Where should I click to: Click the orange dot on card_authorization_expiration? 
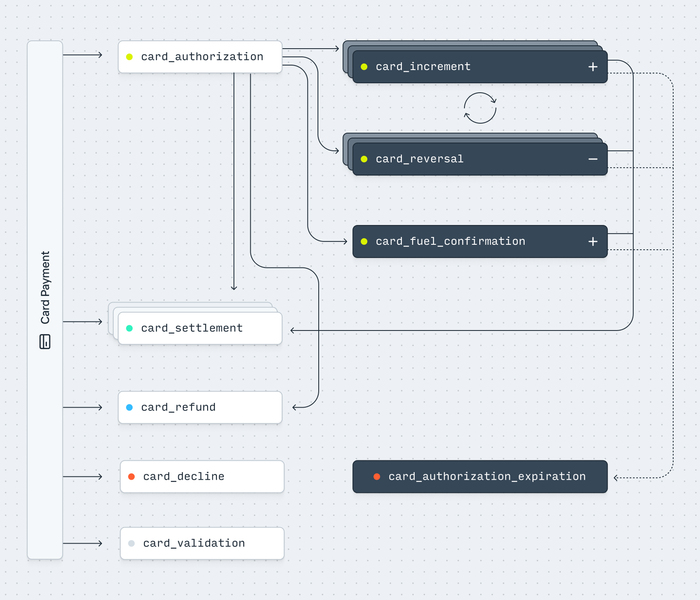(376, 477)
